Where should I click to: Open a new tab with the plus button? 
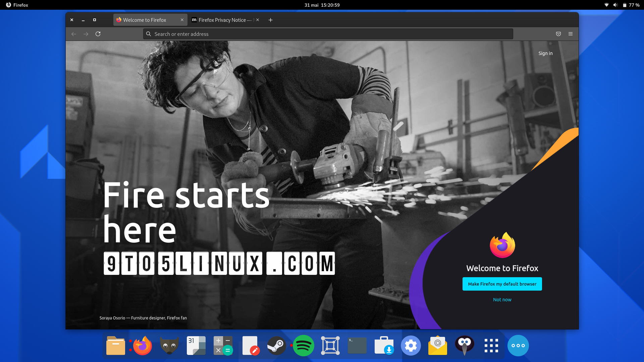pos(270,20)
